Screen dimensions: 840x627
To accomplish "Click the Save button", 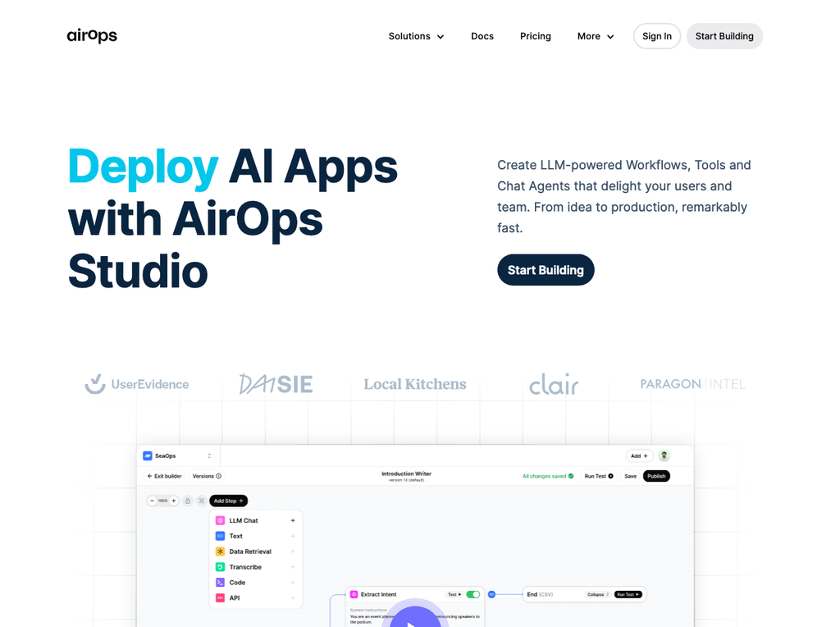I will 631,476.
